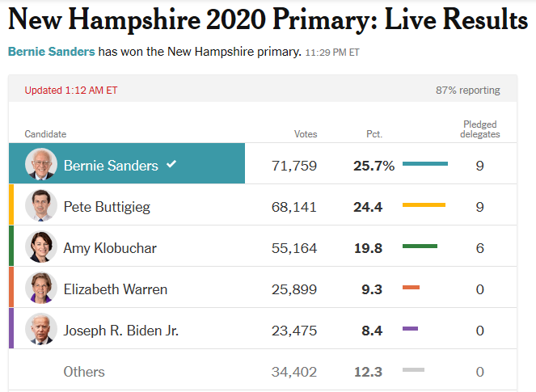Click the Pct. column header

click(374, 134)
